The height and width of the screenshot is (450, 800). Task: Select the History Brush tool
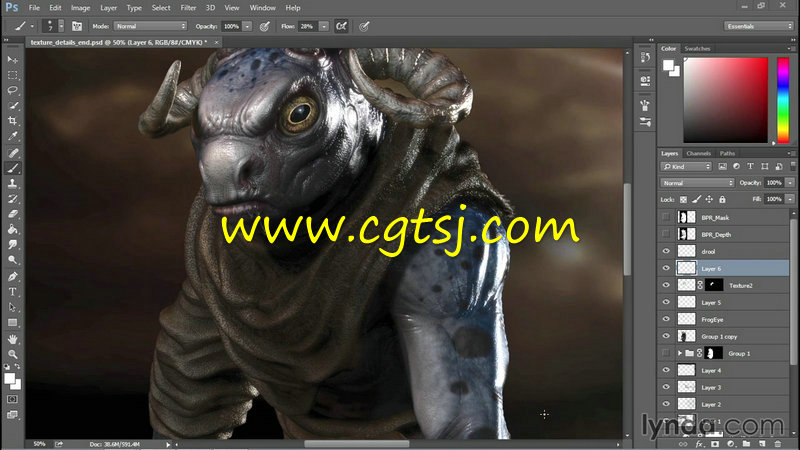point(12,198)
